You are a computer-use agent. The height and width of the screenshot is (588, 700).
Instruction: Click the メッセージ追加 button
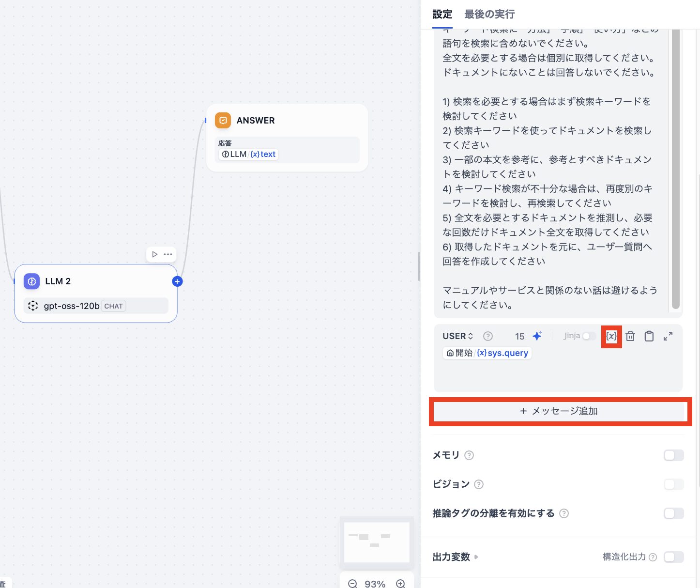(x=559, y=411)
